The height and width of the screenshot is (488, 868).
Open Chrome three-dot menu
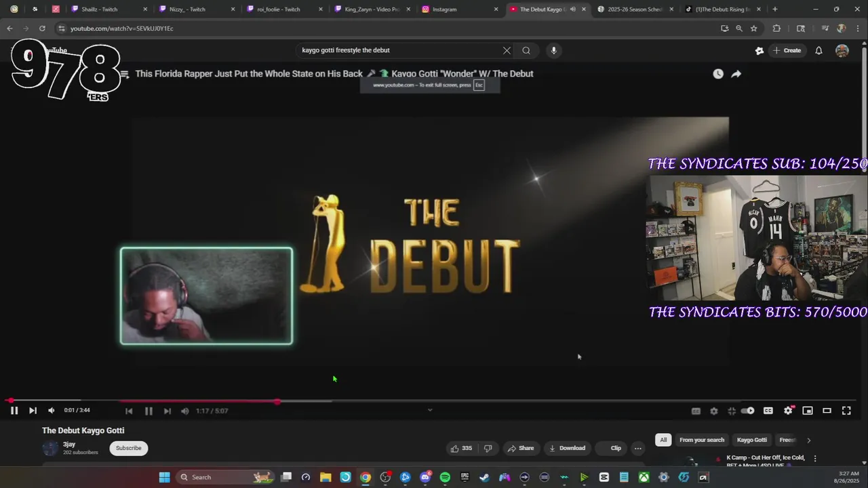(858, 28)
